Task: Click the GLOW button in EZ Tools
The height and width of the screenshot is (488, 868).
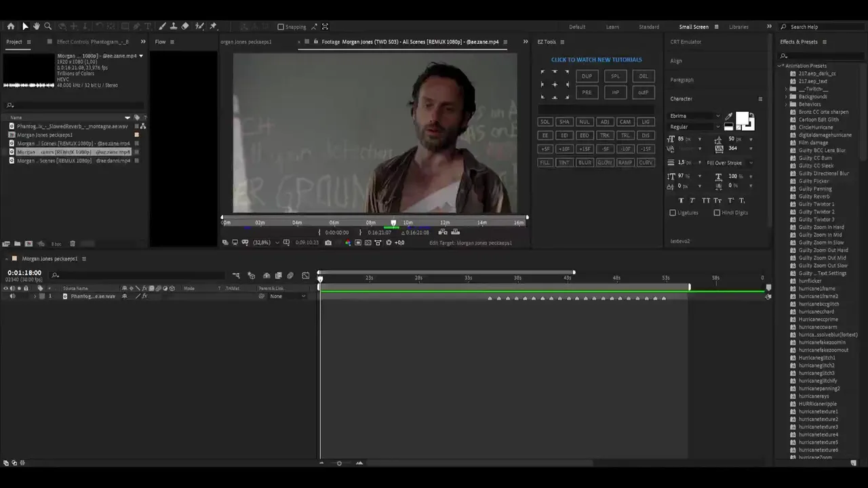Action: pos(604,163)
